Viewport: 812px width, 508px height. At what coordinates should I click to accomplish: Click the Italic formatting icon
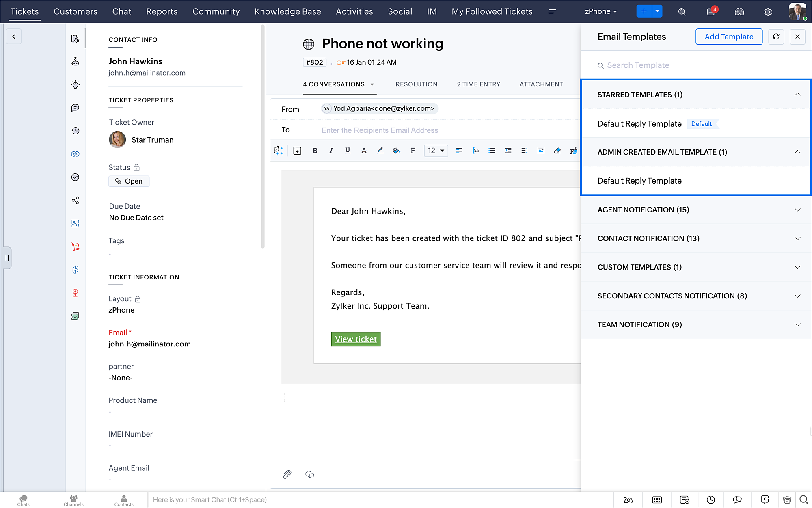331,151
